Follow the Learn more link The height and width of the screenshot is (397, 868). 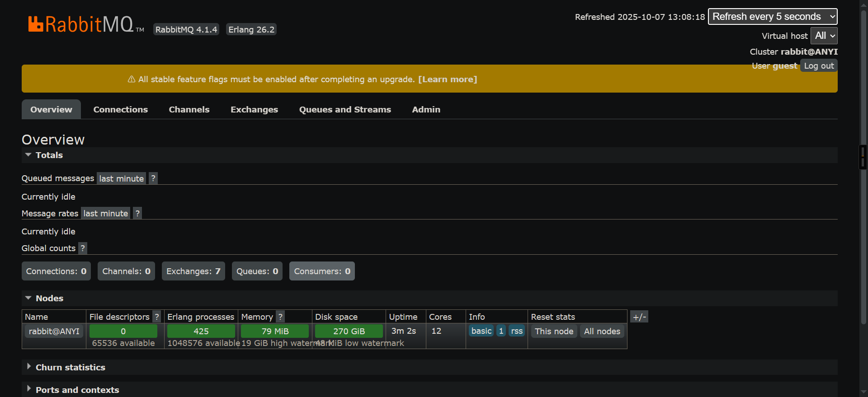coord(447,79)
